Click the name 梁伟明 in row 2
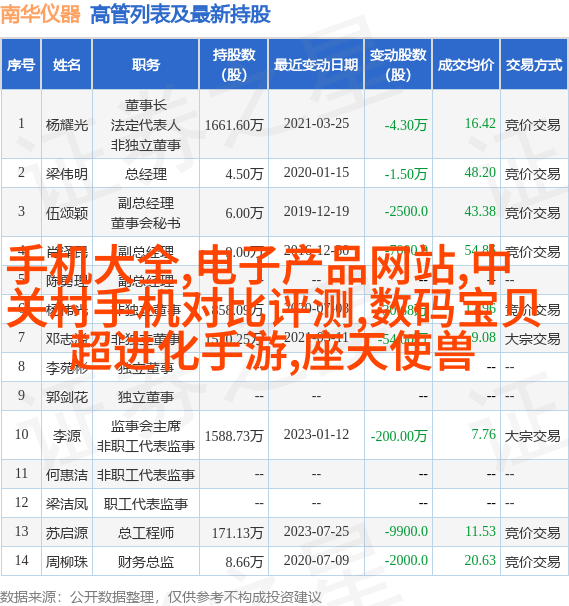569x606 pixels. coord(67,174)
